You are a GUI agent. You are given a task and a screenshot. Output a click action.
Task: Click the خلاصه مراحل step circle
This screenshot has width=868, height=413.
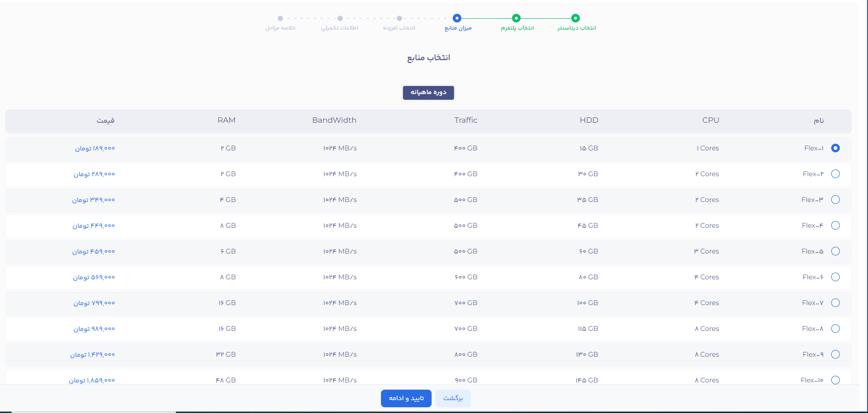pyautogui.click(x=280, y=19)
